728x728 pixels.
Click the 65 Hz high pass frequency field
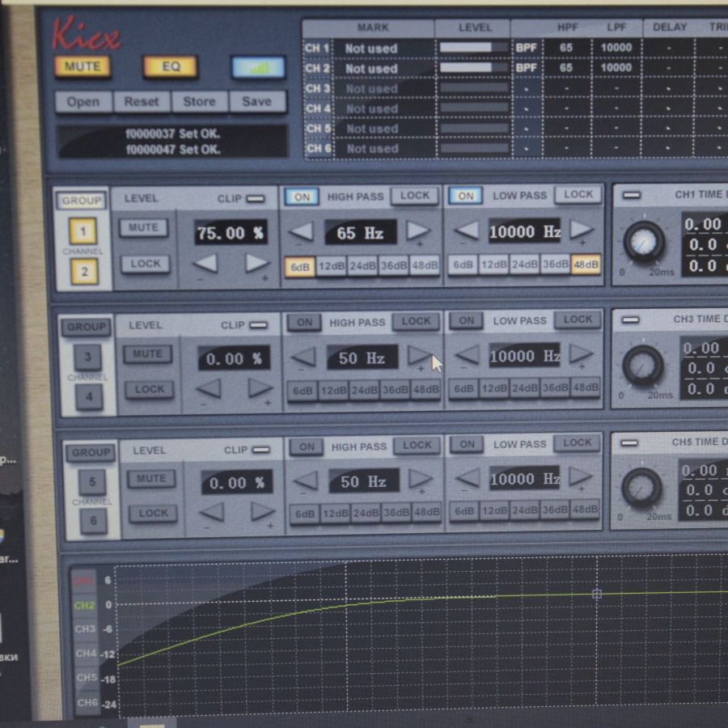pyautogui.click(x=360, y=233)
